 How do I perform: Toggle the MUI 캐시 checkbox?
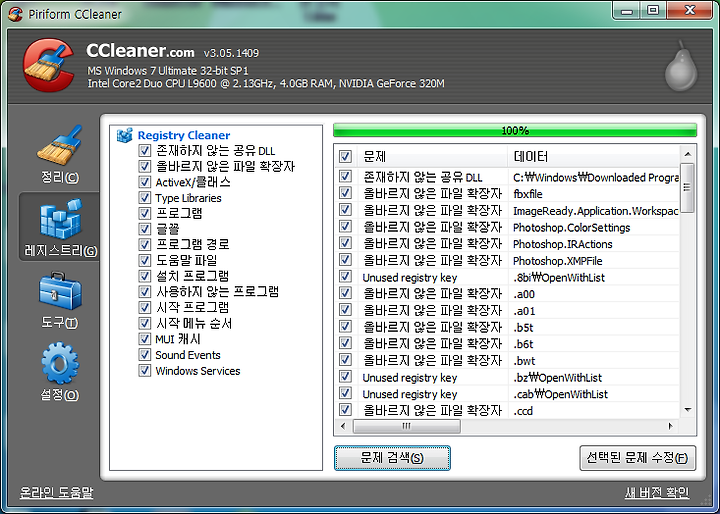coord(145,339)
